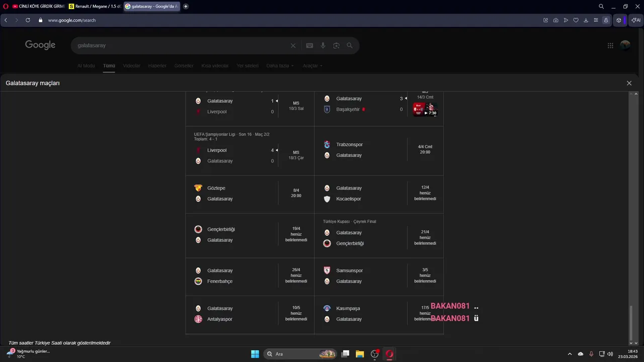Switch to the YouTube "CİNLİ KÖYE GİRDİK" tab

tap(38, 7)
